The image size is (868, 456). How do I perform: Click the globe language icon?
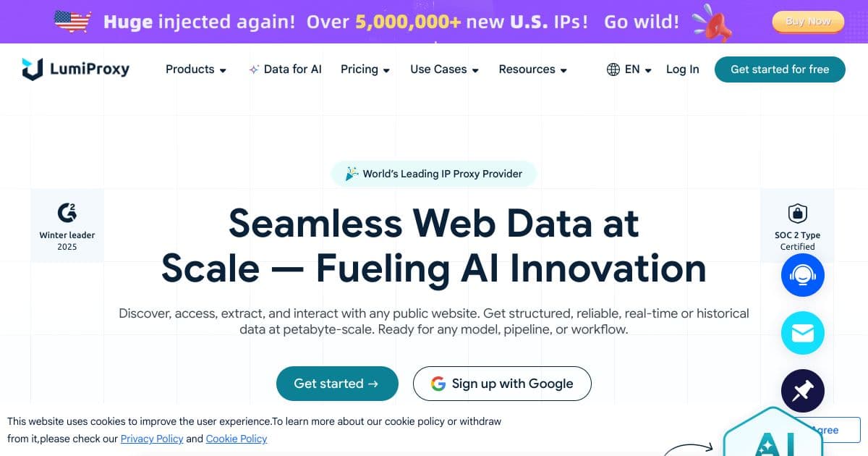click(x=613, y=69)
